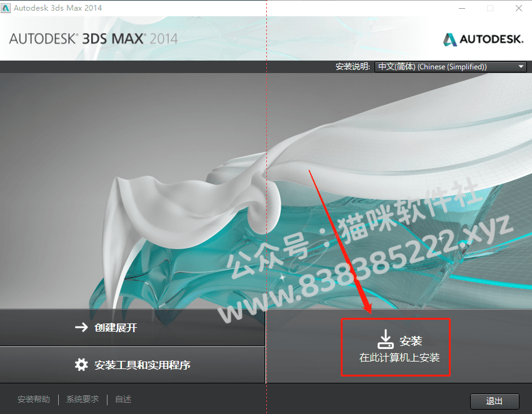This screenshot has width=532, height=414.
Task: Click the gear icon beside 安装工具和实用程序
Action: (x=81, y=365)
